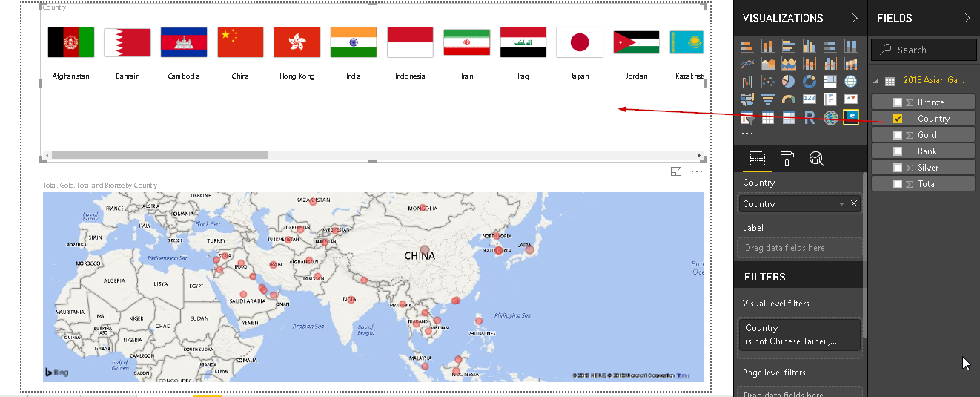Viewport: 980px width, 397px height.
Task: Select the highlighted custom 'e' visual
Action: pos(851,117)
